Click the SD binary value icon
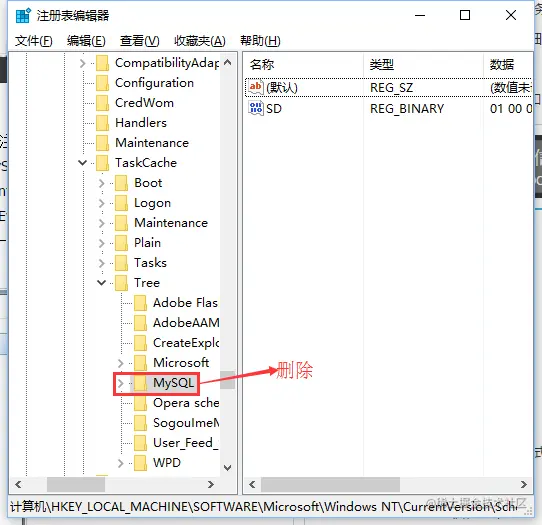Screen dimensions: 542x525 coord(256,109)
